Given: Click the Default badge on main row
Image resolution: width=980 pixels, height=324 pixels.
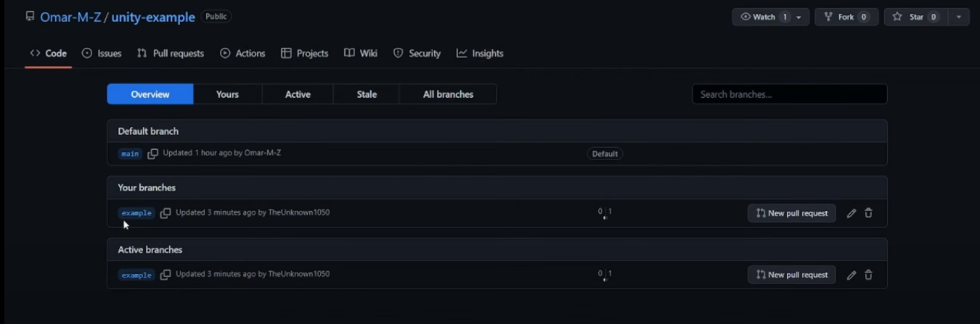Looking at the screenshot, I should tap(605, 154).
